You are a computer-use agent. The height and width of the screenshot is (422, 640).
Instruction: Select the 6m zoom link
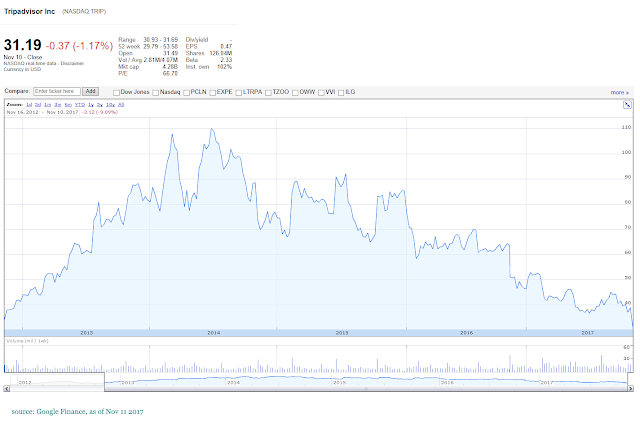(x=68, y=105)
